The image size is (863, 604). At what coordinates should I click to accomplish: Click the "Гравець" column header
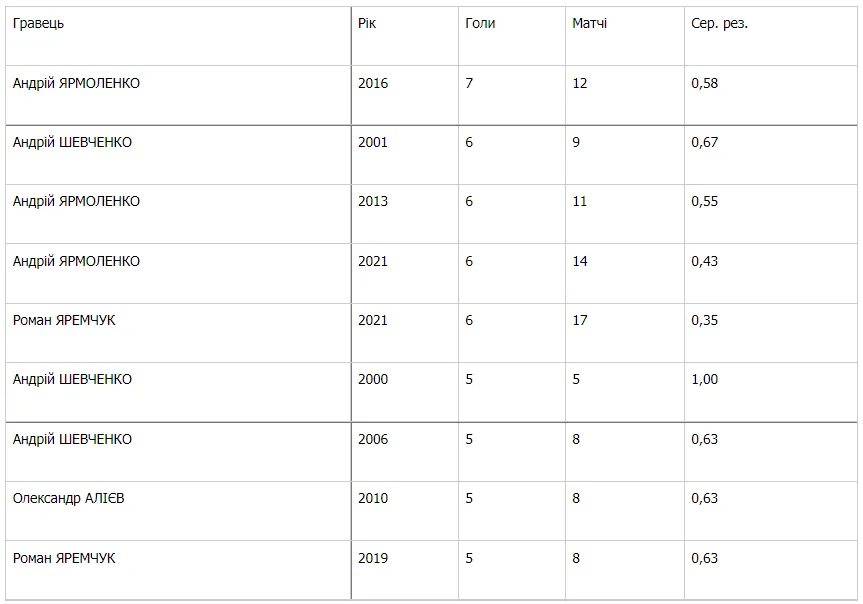tap(39, 23)
